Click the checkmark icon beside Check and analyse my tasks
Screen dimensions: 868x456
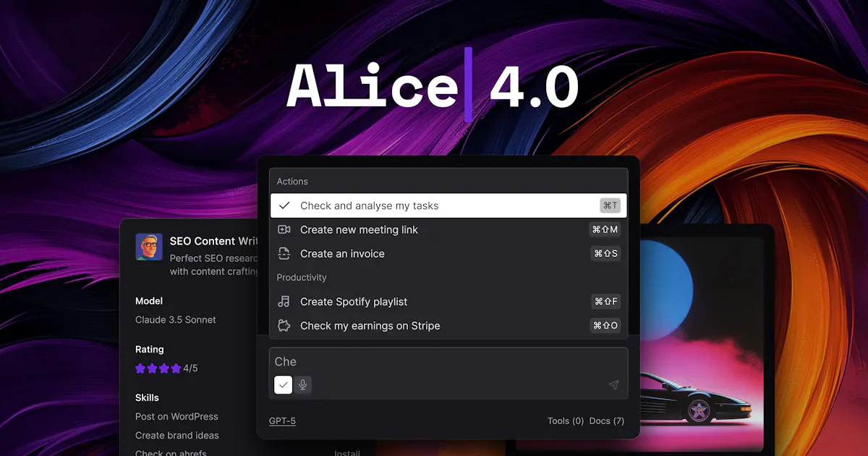284,206
